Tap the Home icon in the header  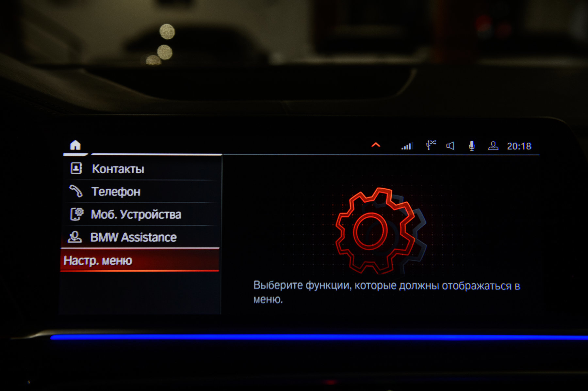[75, 145]
